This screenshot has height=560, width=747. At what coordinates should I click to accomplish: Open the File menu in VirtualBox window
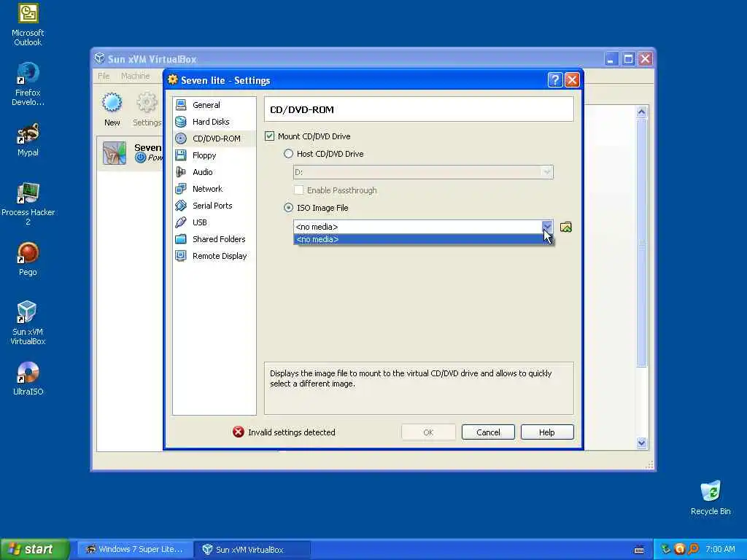coord(104,76)
